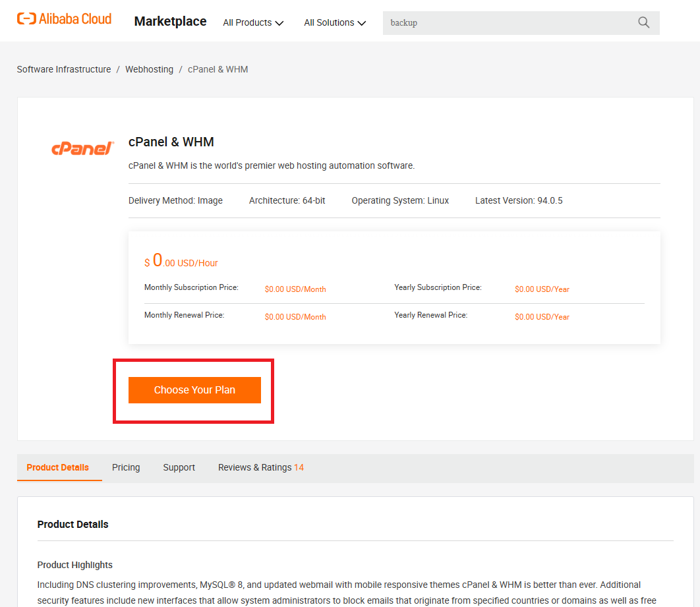Switch to the Pricing tab
Image resolution: width=700 pixels, height=607 pixels.
tap(126, 467)
